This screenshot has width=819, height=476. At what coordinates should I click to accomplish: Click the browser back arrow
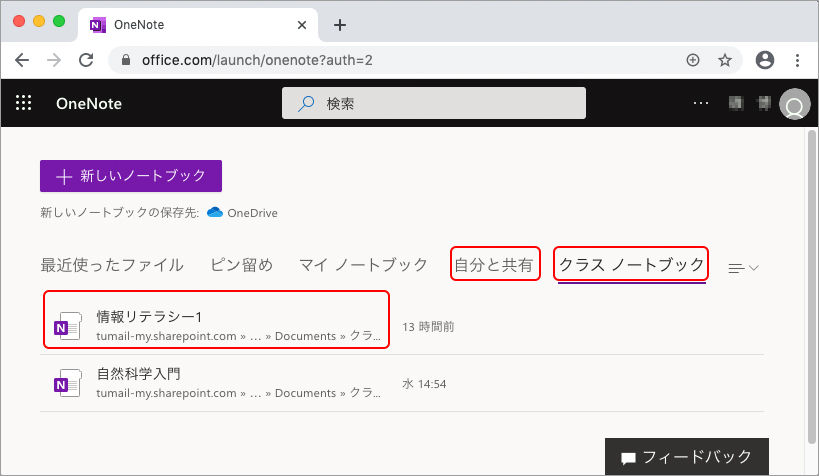click(22, 60)
